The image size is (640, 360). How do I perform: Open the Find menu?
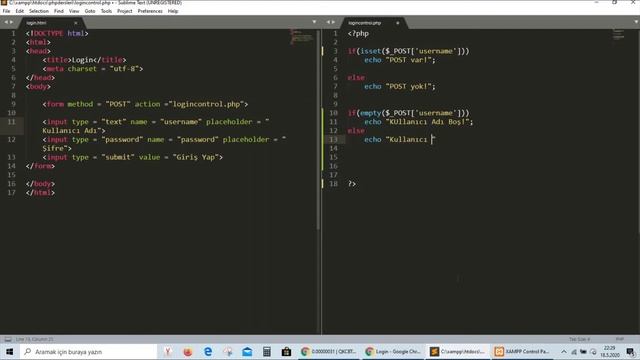[59, 11]
